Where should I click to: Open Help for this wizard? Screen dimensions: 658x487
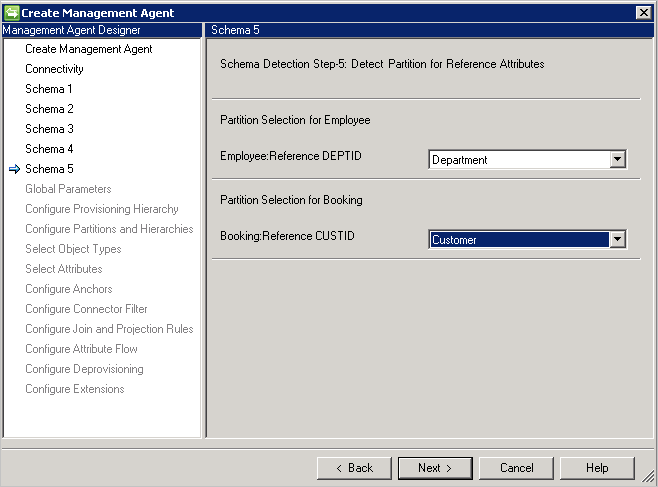point(597,468)
